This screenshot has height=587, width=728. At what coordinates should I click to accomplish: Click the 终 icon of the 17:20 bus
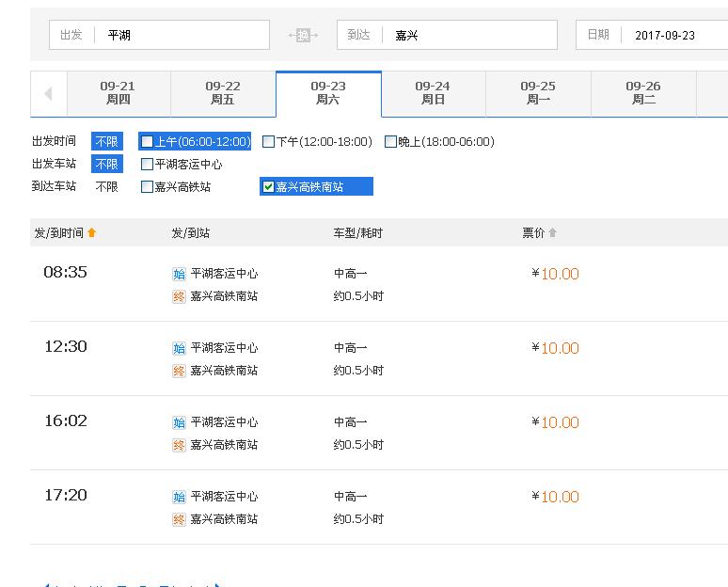[179, 519]
